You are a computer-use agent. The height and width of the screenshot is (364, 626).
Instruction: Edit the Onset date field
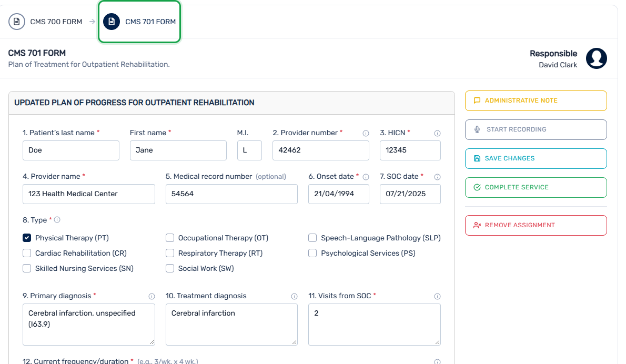click(339, 194)
